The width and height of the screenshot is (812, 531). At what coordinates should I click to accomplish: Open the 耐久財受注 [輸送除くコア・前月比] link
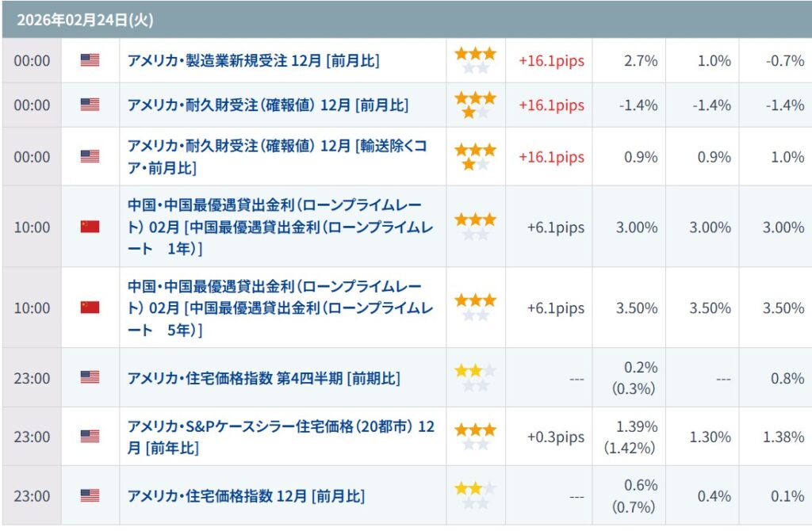[x=278, y=157]
